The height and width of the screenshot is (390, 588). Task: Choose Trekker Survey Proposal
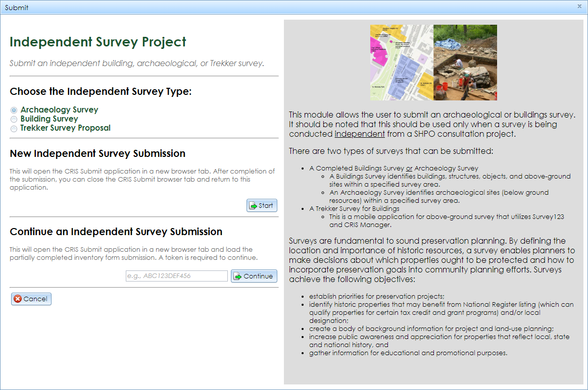point(65,128)
